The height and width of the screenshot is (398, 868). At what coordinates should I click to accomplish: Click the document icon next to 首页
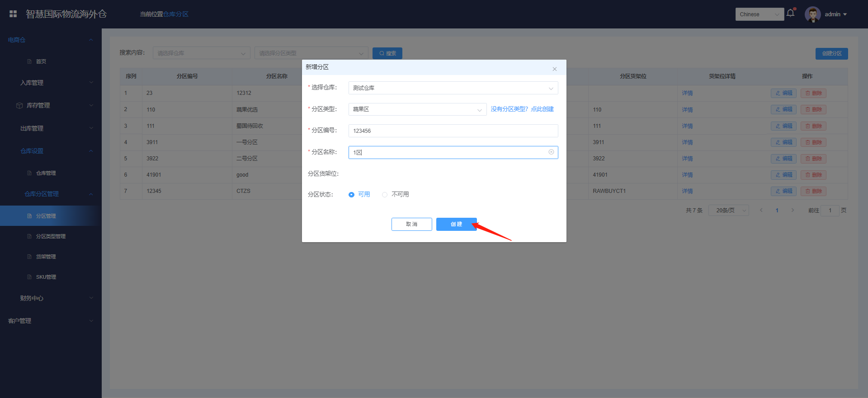tap(29, 61)
